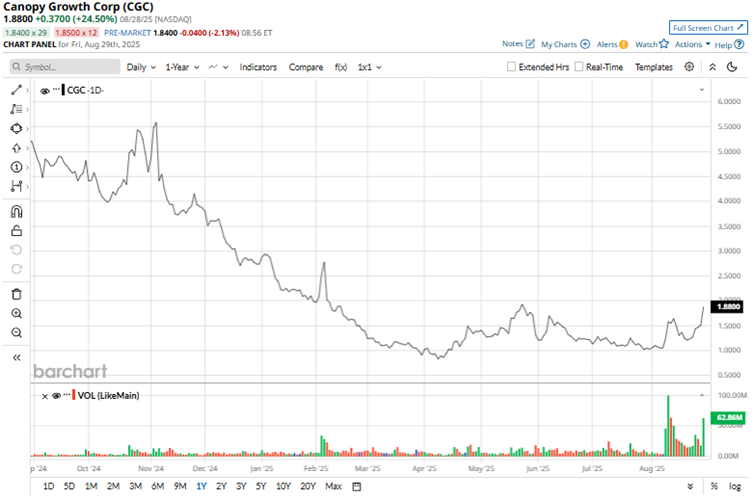Toggle the magnet snap mode
The width and height of the screenshot is (752, 499).
pyautogui.click(x=16, y=212)
